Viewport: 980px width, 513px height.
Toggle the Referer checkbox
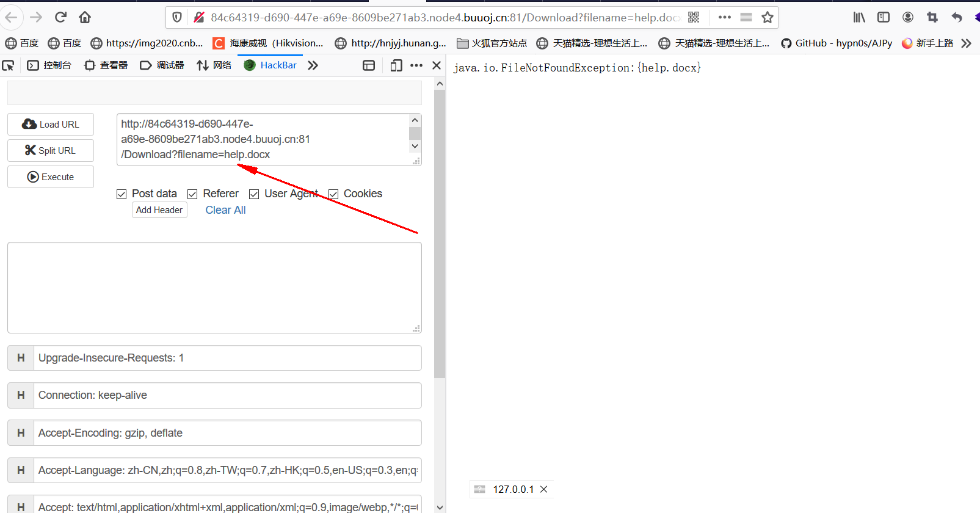[192, 194]
